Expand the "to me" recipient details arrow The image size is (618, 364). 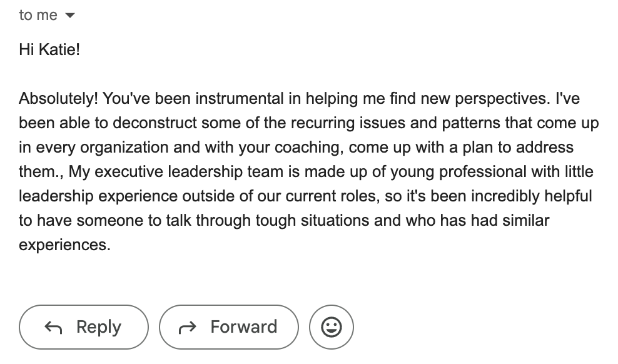click(69, 16)
